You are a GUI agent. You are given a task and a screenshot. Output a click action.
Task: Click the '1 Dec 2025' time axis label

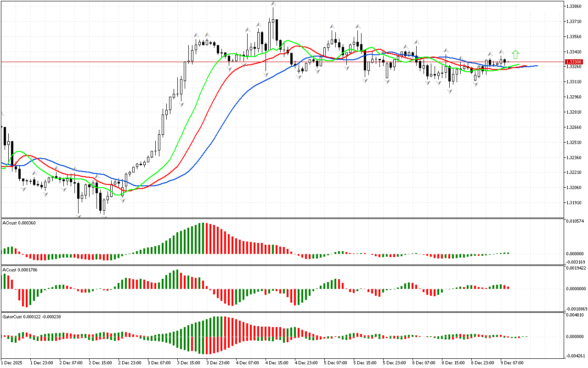coord(12,362)
